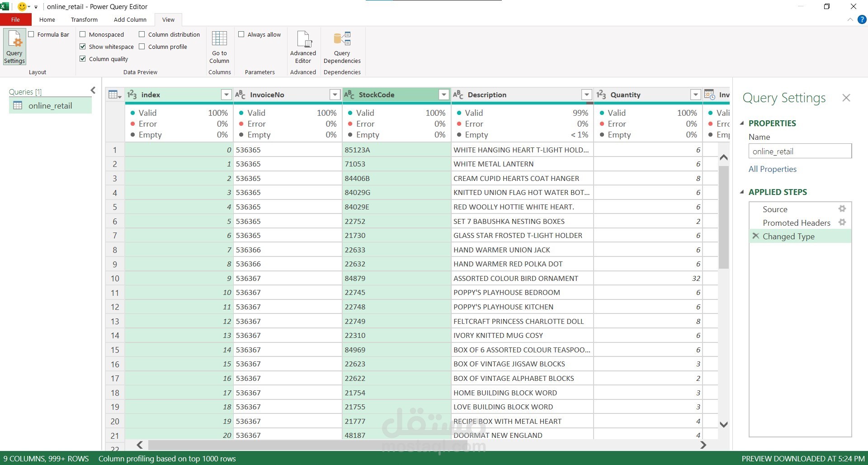Screen dimensions: 868x465
Task: Open the Quick Access Toolbar customize dropdown
Action: tap(36, 7)
